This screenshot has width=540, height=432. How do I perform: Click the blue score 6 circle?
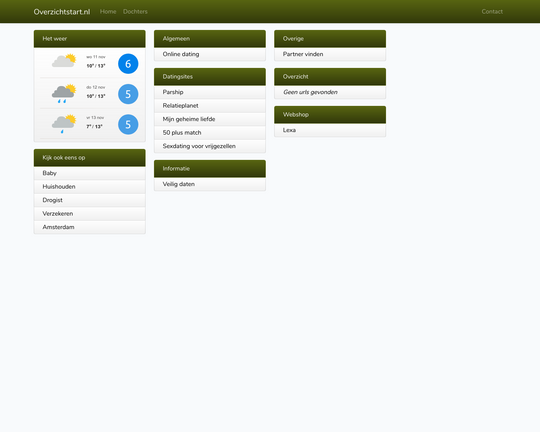(x=128, y=64)
